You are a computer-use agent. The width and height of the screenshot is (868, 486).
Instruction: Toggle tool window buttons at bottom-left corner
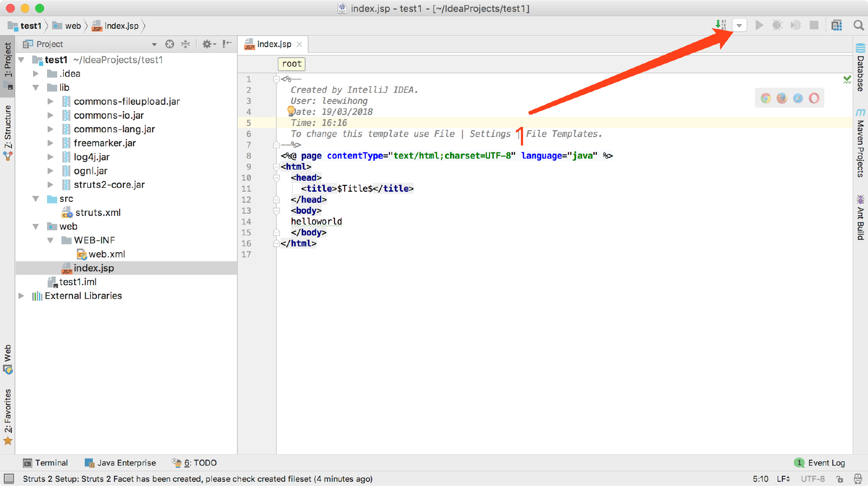(9, 479)
